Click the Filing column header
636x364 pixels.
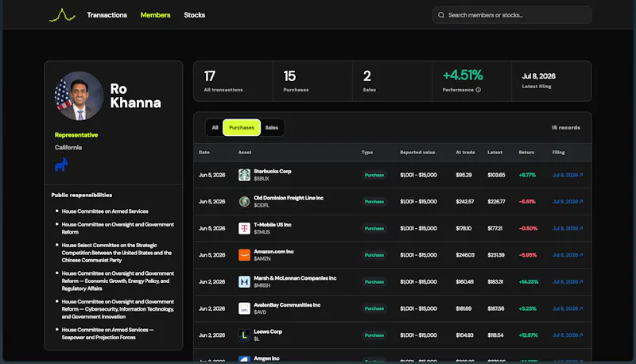click(x=558, y=153)
